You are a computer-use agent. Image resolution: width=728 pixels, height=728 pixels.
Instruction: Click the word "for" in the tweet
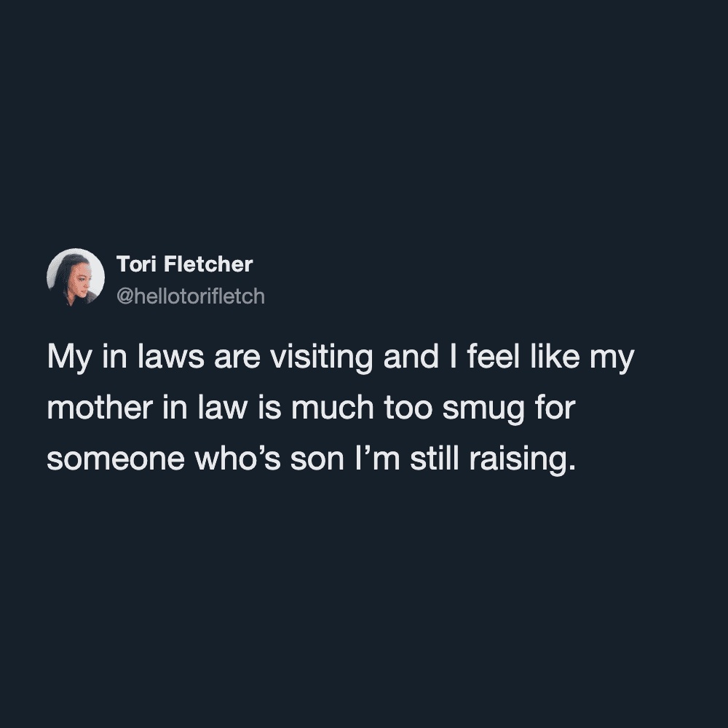(555, 410)
